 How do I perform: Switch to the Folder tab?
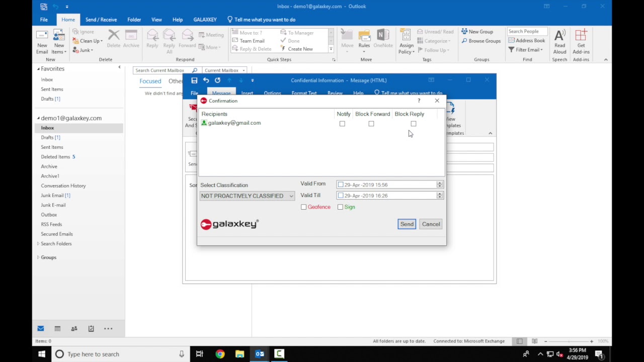[134, 20]
